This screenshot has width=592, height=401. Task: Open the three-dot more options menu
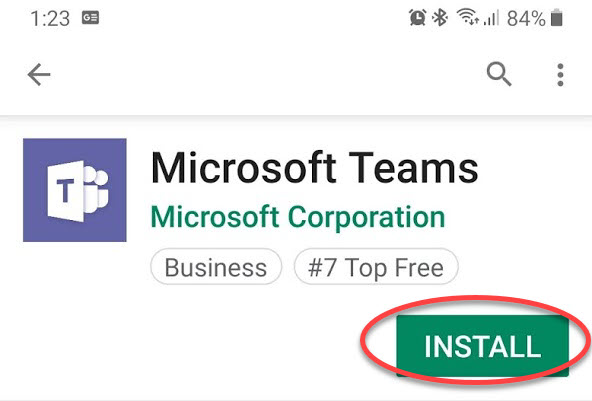[x=560, y=74]
